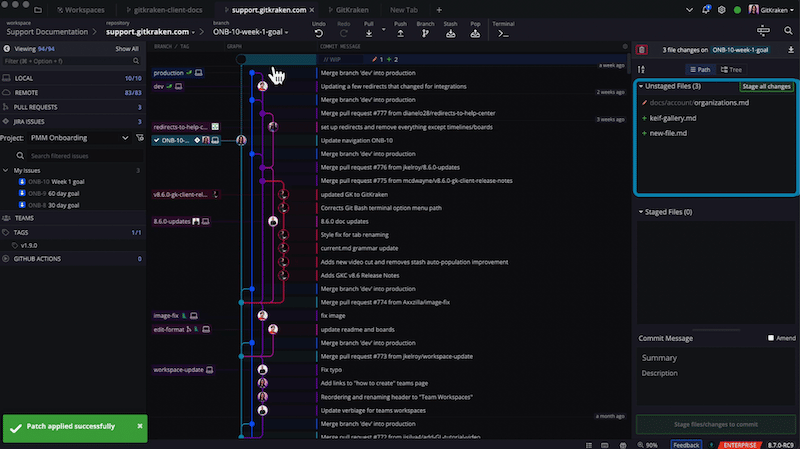The height and width of the screenshot is (449, 800).
Task: Click the commit Summary input field
Action: (x=716, y=358)
